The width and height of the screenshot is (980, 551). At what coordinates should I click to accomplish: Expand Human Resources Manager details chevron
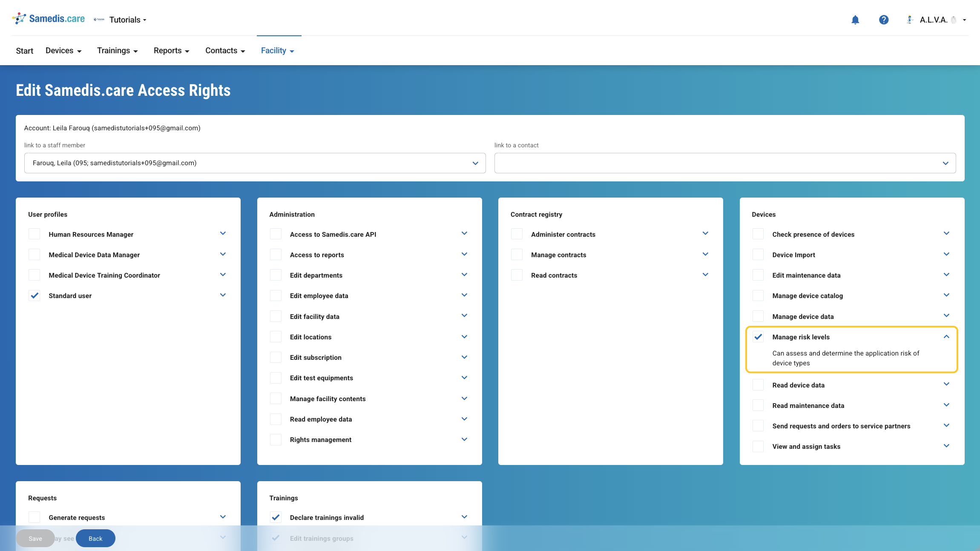tap(223, 233)
